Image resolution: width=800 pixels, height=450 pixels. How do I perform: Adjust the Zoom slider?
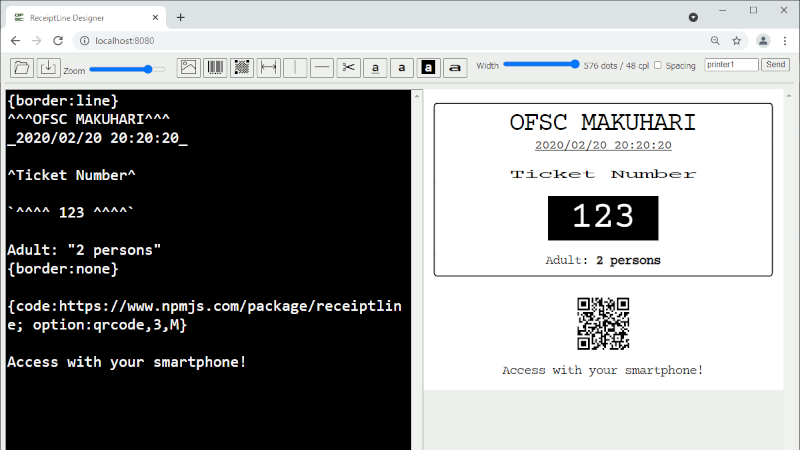click(x=128, y=69)
